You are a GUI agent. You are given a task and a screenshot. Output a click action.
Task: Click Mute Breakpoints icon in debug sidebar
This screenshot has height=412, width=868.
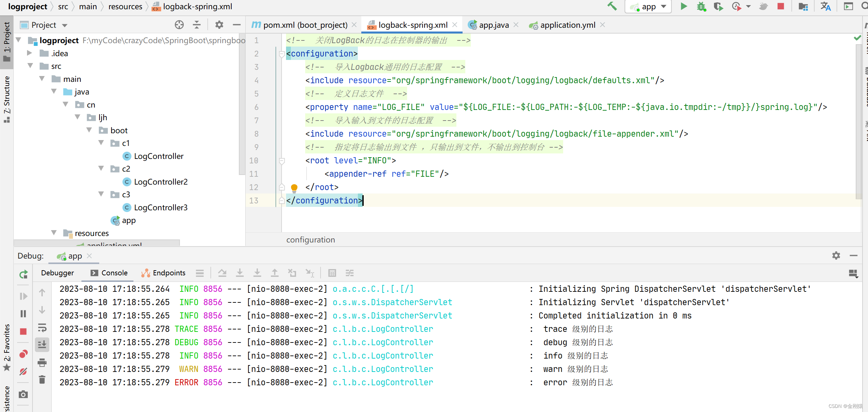(23, 371)
